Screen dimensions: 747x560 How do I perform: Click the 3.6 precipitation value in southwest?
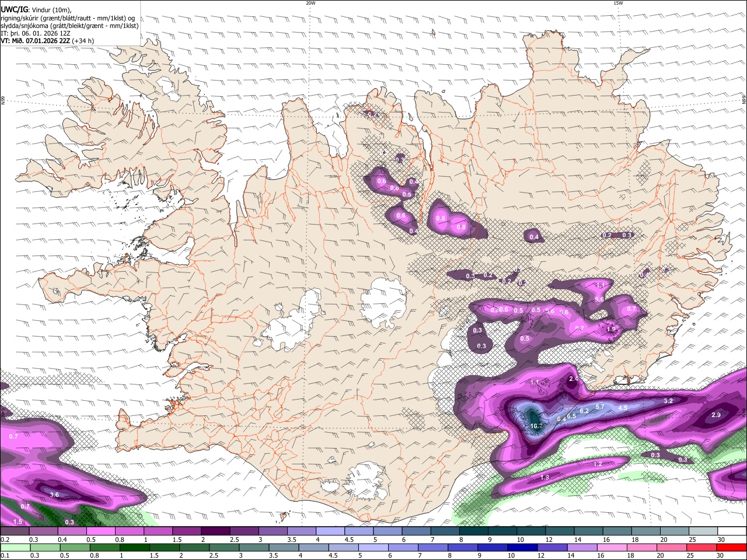[54, 495]
